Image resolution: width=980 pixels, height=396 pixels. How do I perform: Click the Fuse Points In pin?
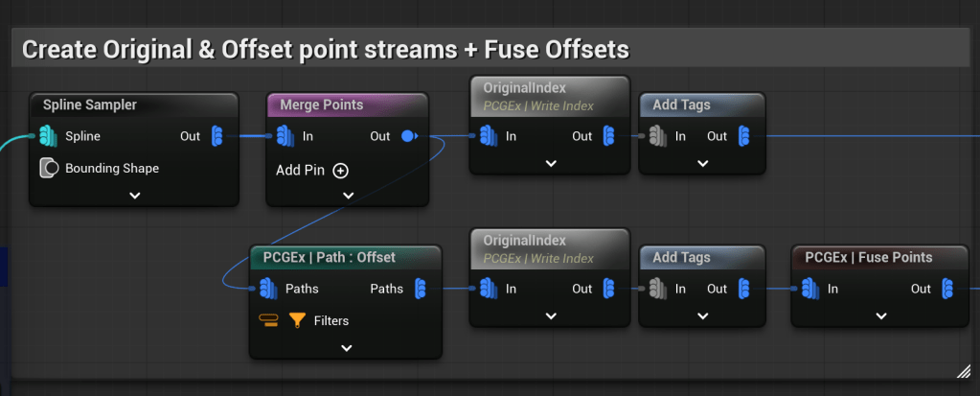coord(810,289)
